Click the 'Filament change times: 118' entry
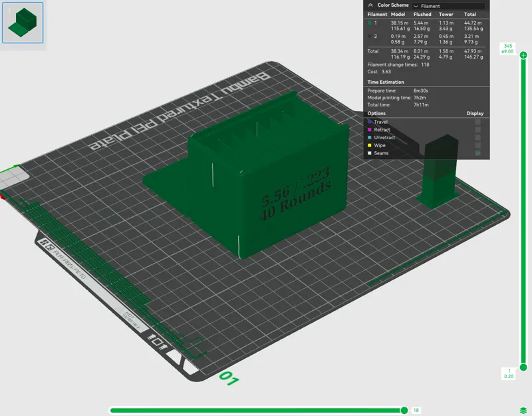This screenshot has height=416, width=532. tap(398, 65)
